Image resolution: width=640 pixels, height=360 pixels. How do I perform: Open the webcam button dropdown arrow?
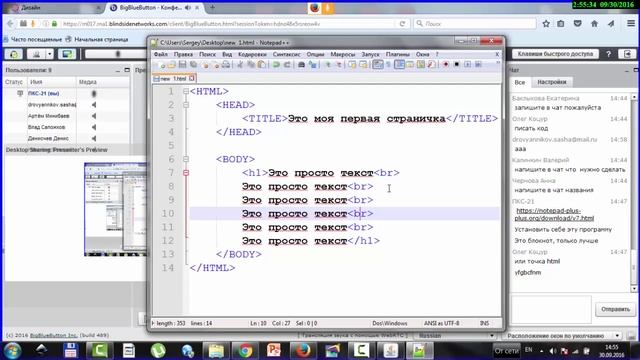pyautogui.click(x=49, y=54)
